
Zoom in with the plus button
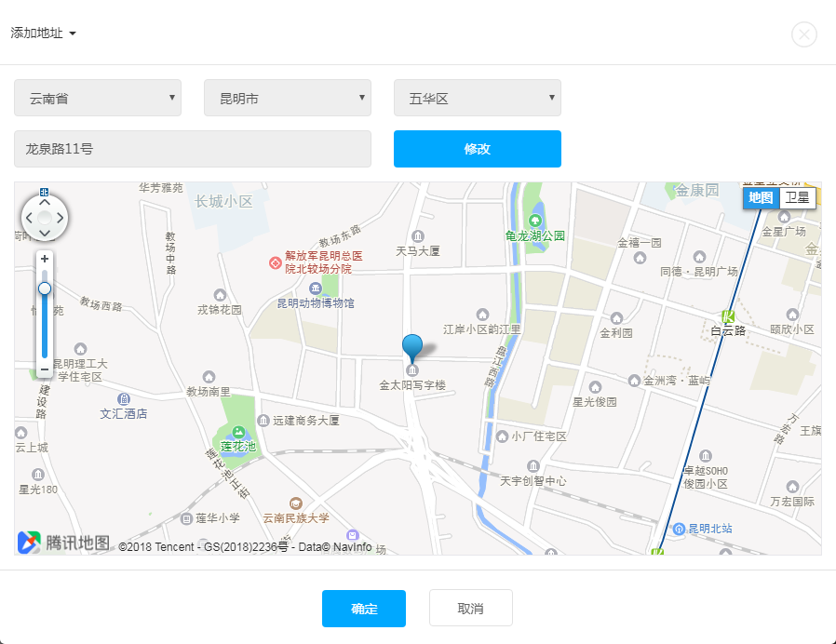[x=45, y=259]
